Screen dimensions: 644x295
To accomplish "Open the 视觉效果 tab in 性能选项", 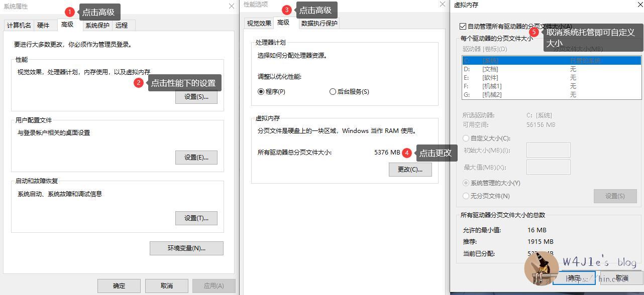I will tap(259, 23).
